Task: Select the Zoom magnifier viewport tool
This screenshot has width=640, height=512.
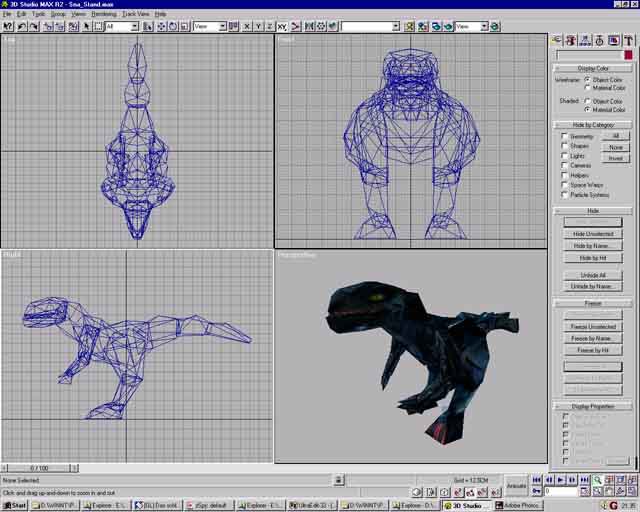Action: (x=597, y=480)
